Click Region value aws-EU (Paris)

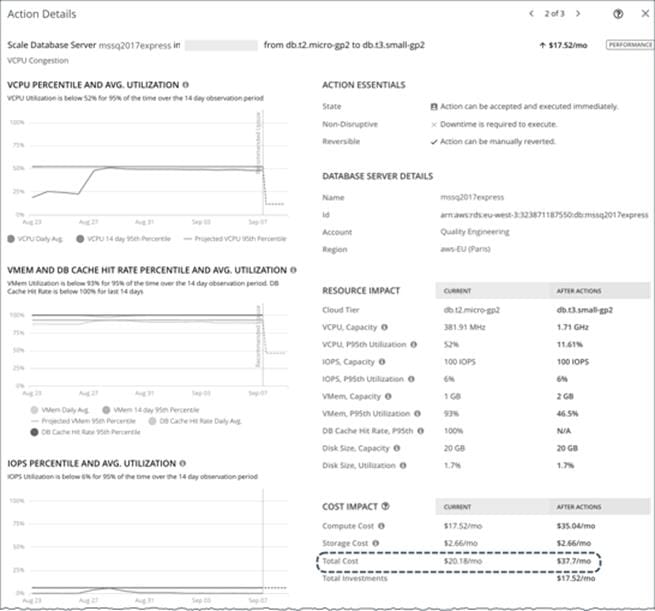click(465, 249)
